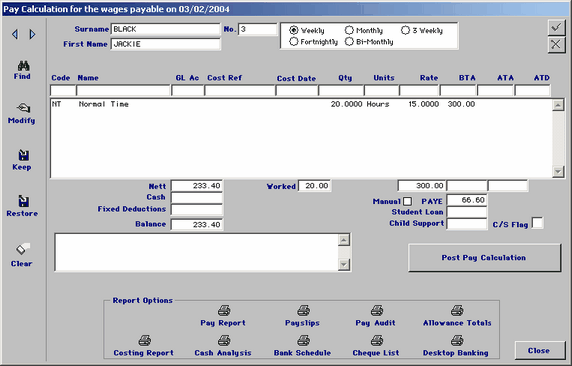Click the 300.00 BTA total field
Viewport: 572px width, 366px height.
pyautogui.click(x=421, y=186)
